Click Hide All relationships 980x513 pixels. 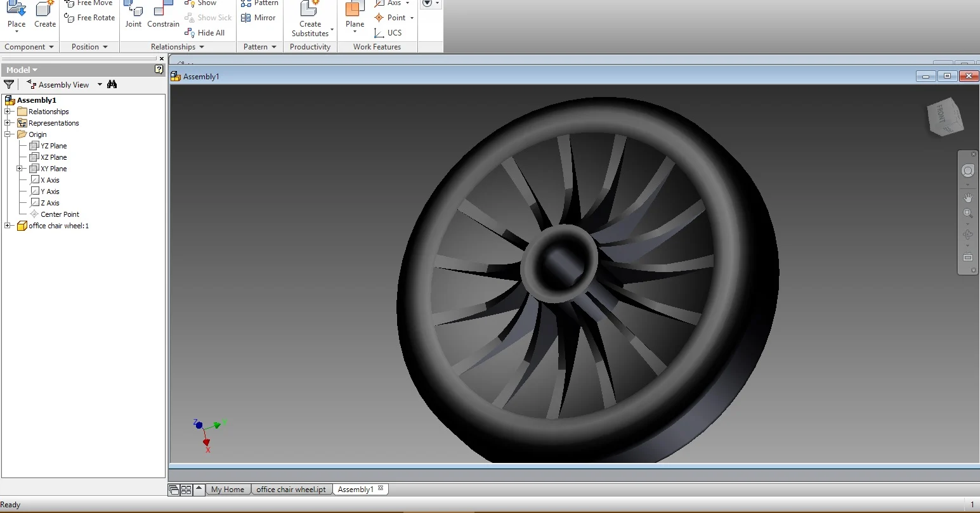[205, 33]
